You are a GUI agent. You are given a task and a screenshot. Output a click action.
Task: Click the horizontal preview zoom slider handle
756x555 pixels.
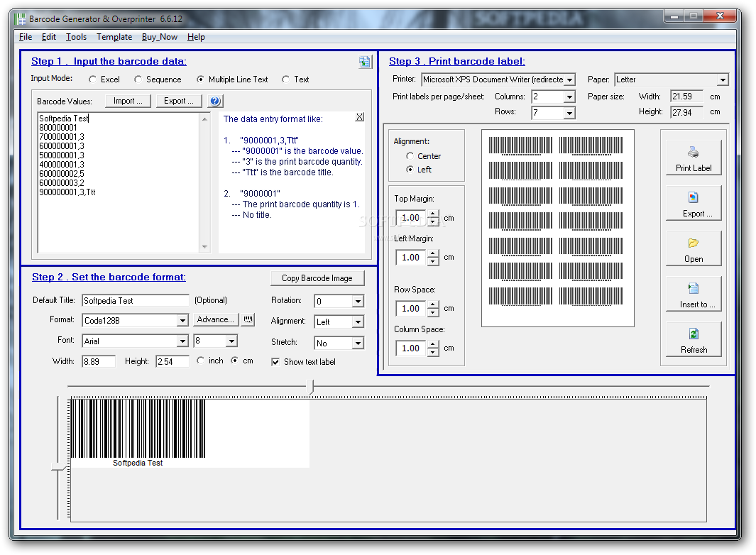pos(311,387)
